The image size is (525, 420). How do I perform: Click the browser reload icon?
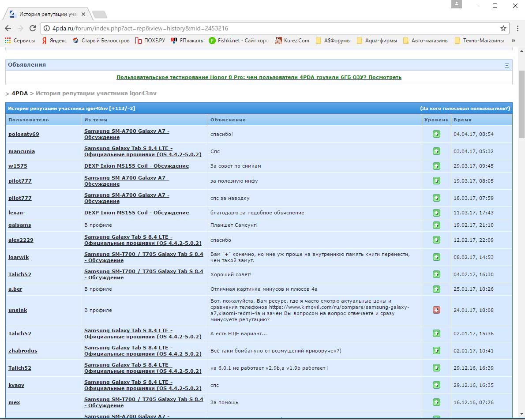tap(32, 28)
